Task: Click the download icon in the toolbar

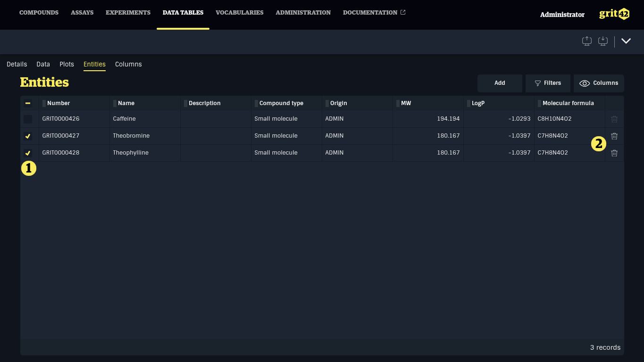Action: 602,41
